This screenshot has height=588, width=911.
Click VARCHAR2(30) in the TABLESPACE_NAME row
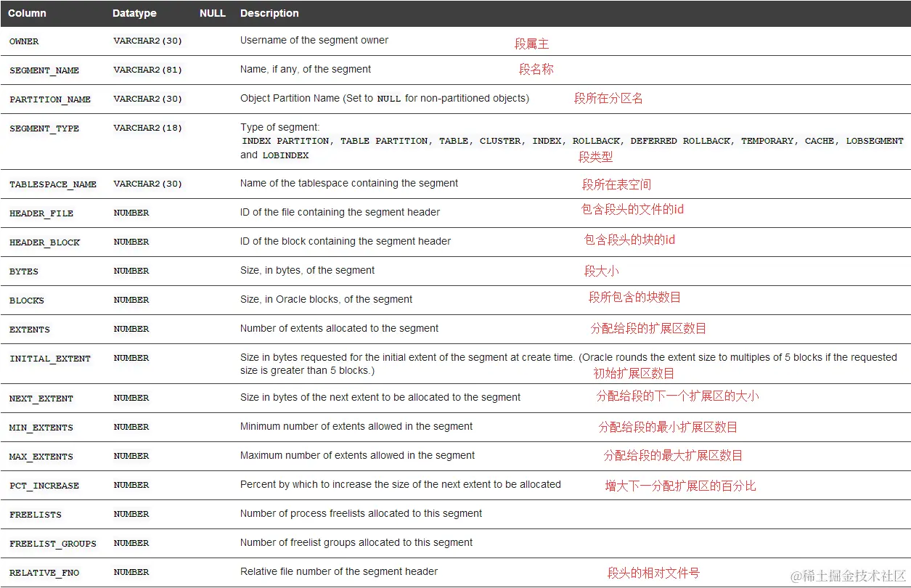coord(148,184)
